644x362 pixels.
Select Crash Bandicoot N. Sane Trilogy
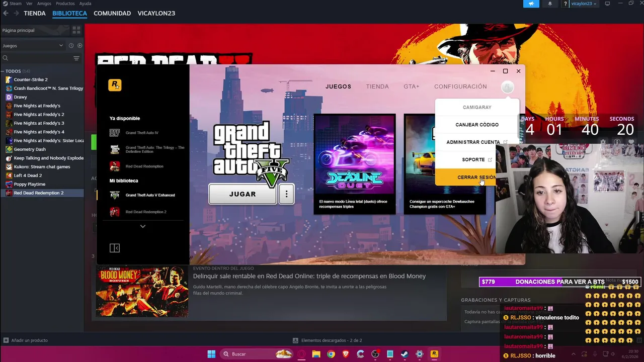(x=42, y=88)
